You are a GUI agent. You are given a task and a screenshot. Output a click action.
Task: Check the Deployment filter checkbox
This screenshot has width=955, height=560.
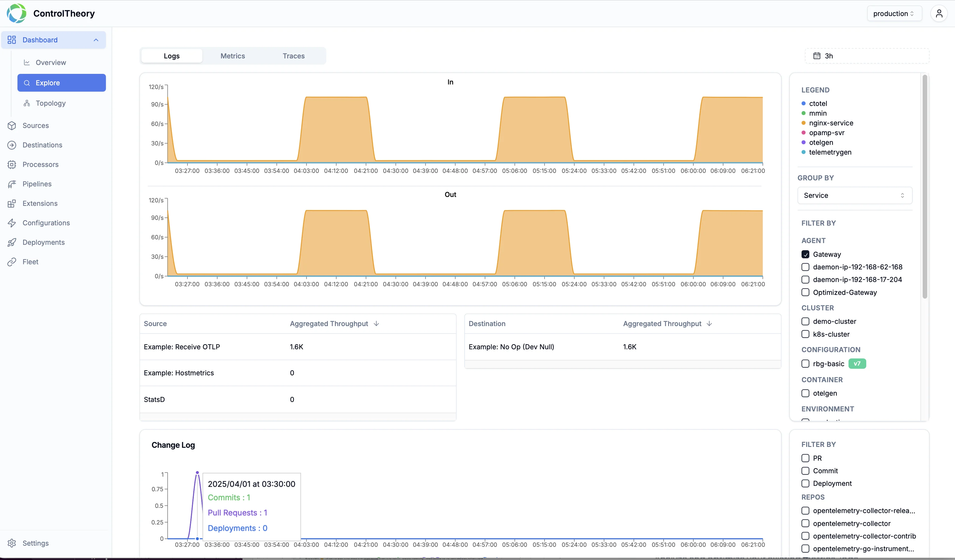coord(805,484)
